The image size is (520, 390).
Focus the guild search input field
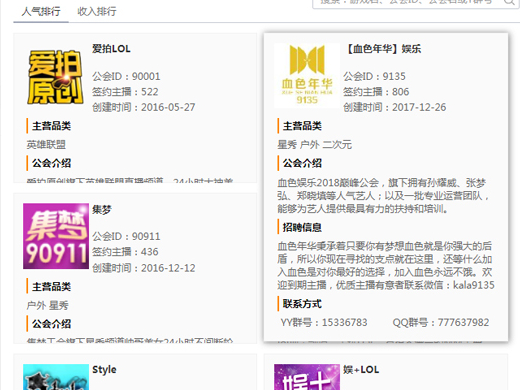click(x=416, y=3)
